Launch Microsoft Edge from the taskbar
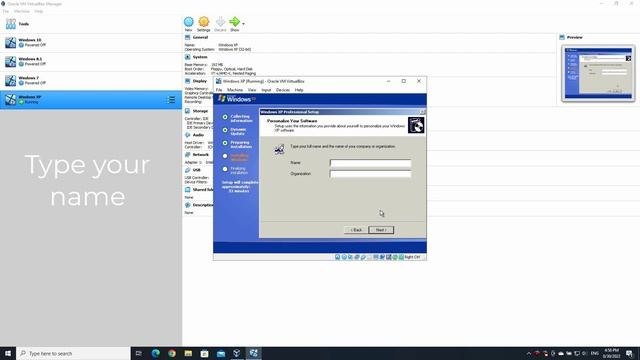This screenshot has width=640, height=360. coord(156,353)
